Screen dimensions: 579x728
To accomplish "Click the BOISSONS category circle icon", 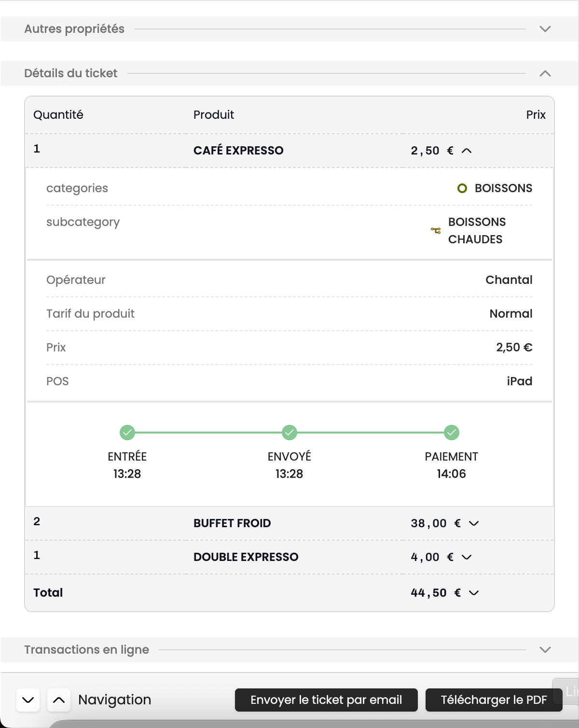I will point(462,188).
